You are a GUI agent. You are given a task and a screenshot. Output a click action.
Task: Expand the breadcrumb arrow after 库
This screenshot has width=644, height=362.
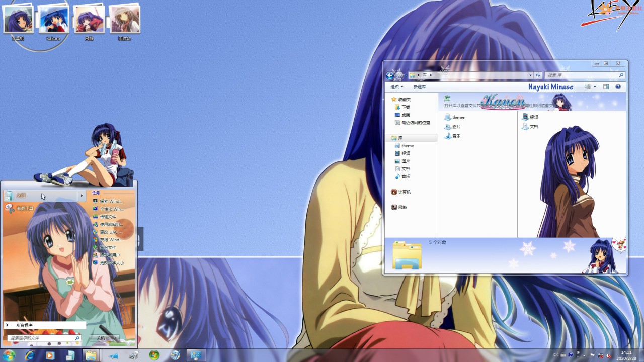[x=431, y=75]
